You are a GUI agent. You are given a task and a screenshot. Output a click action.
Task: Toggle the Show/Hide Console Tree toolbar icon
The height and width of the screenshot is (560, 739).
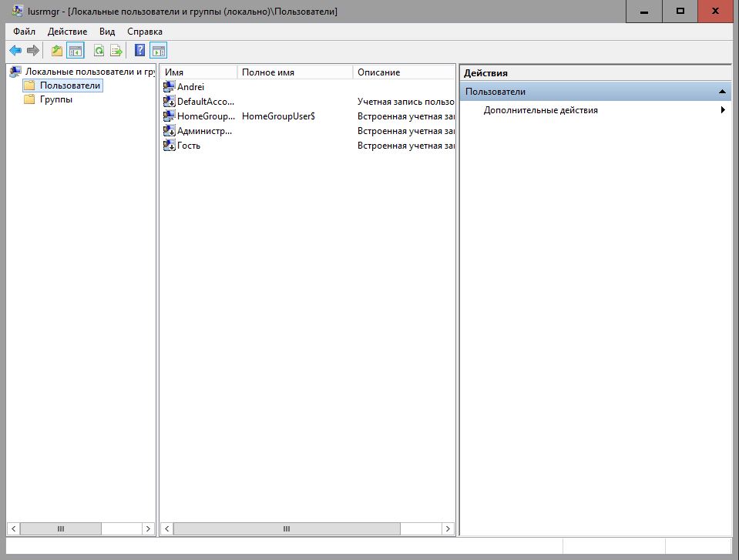click(76, 50)
